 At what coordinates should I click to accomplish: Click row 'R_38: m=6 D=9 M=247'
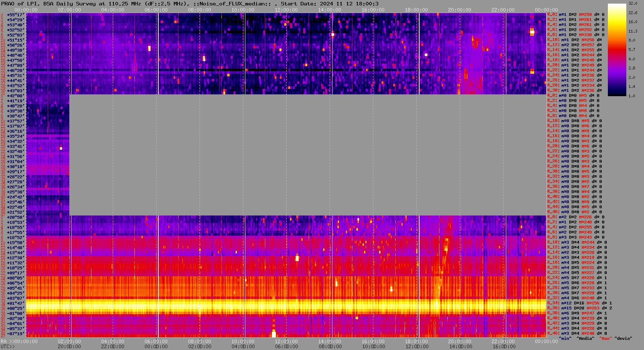click(577, 313)
